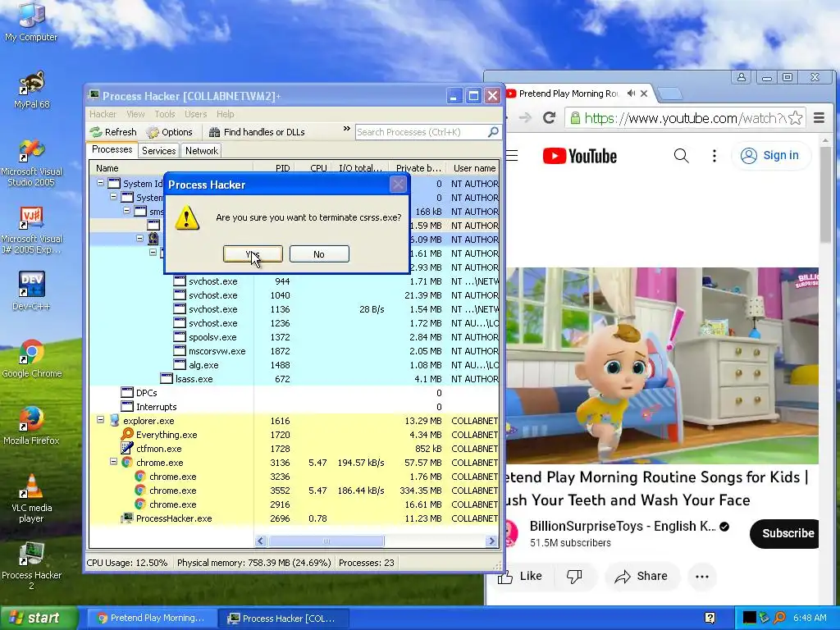Open the Chrome hamburger menu

point(819,118)
